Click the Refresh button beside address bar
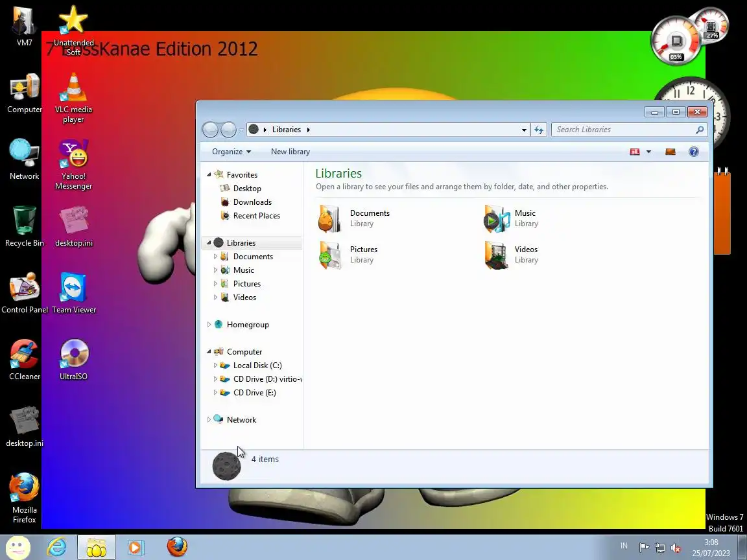747x560 pixels. (x=539, y=130)
